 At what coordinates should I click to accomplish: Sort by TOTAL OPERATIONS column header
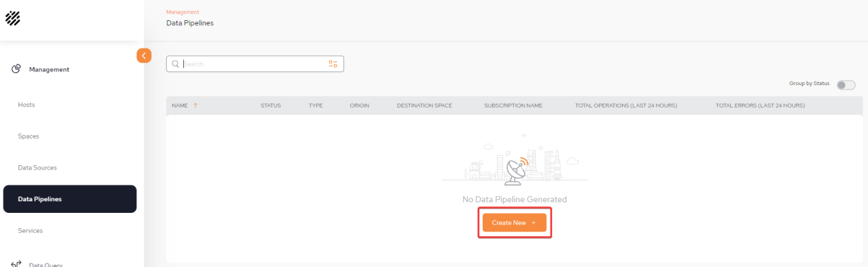point(626,105)
